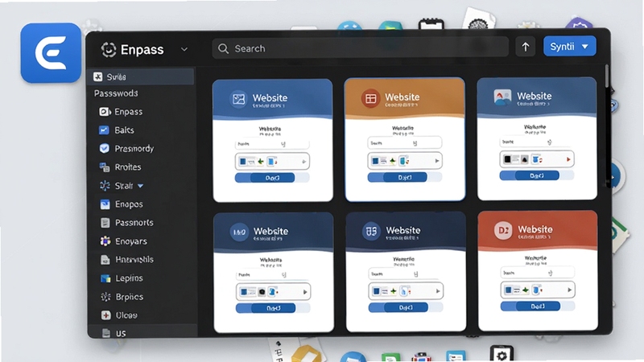Click the icon-row arrow on the red D2 card
The image size is (644, 362).
[x=570, y=290]
